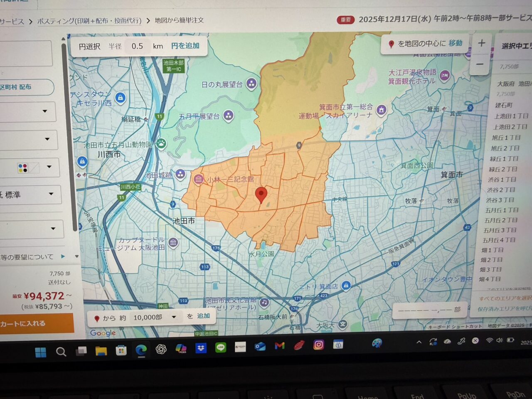Select the hotel icon for 大江戸温泉物語箕面観光ホテル

(x=444, y=76)
